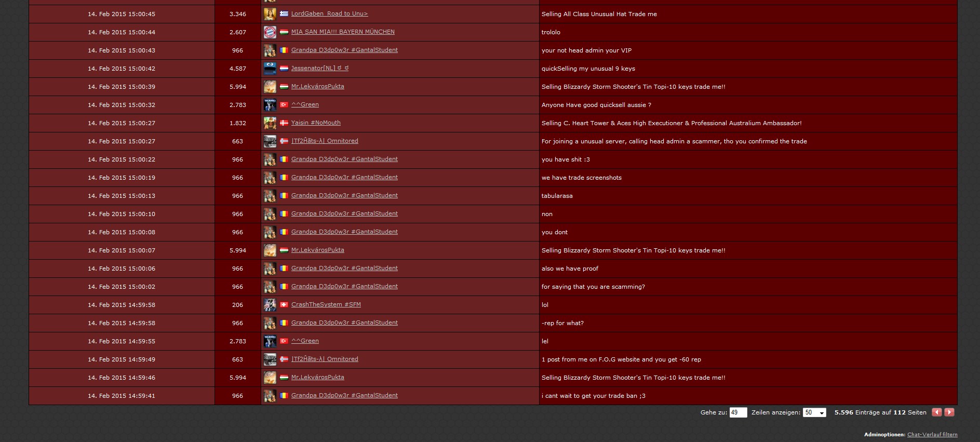Open LordGaben_Road to Unu> profile link

click(x=329, y=14)
